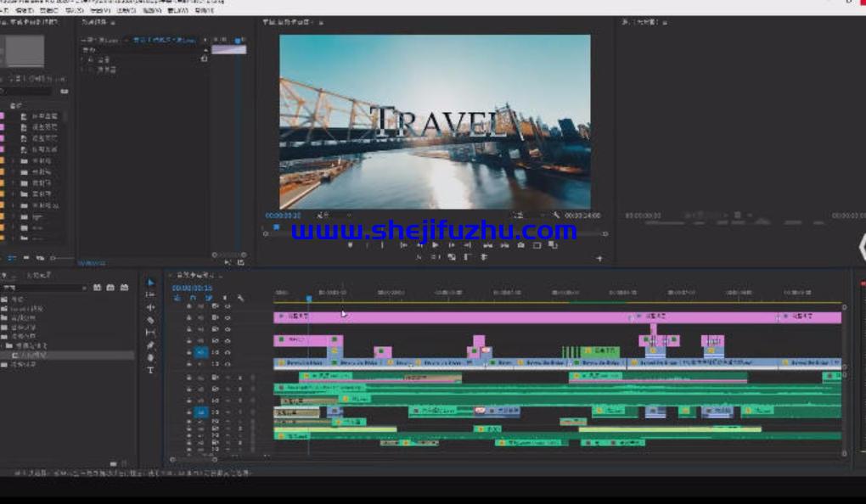Open the button editor plus icon
This screenshot has height=504, width=866.
599,257
